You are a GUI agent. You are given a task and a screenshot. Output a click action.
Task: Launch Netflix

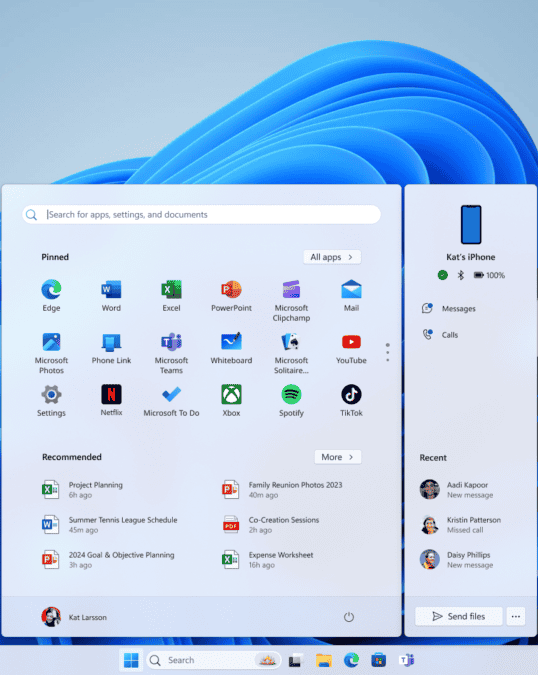(111, 400)
